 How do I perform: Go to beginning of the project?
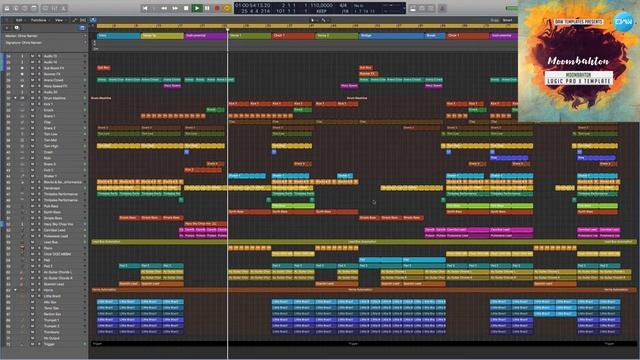(x=144, y=8)
